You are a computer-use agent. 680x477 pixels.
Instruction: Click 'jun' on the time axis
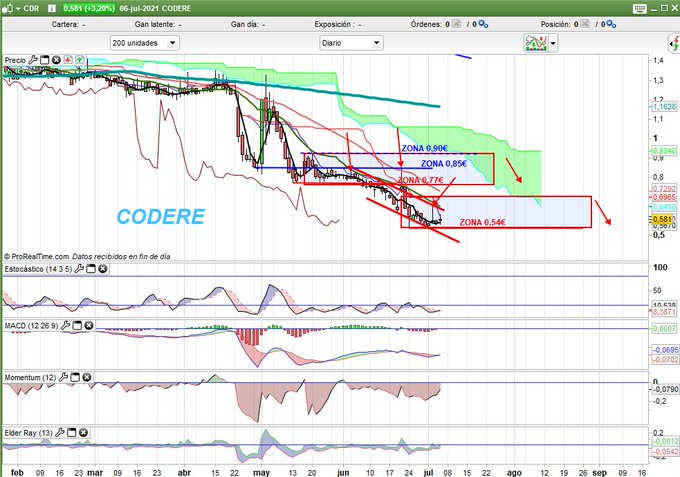(x=343, y=472)
